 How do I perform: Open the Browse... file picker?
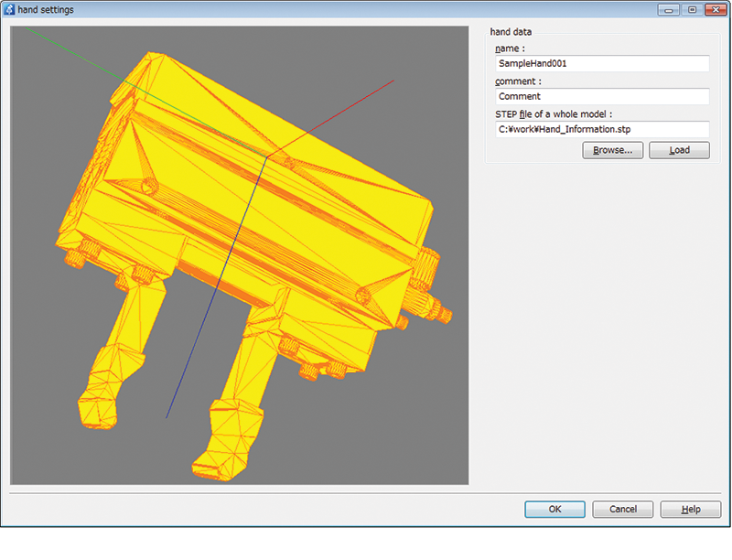(613, 150)
